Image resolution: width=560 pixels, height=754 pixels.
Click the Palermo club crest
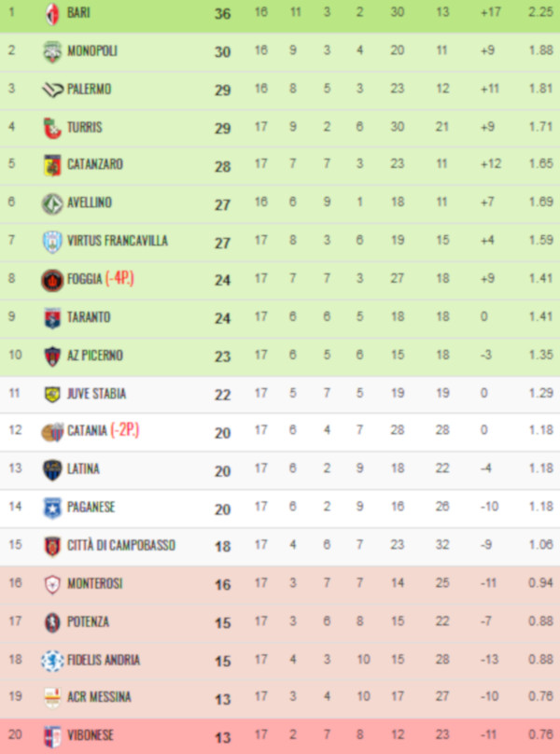52,90
